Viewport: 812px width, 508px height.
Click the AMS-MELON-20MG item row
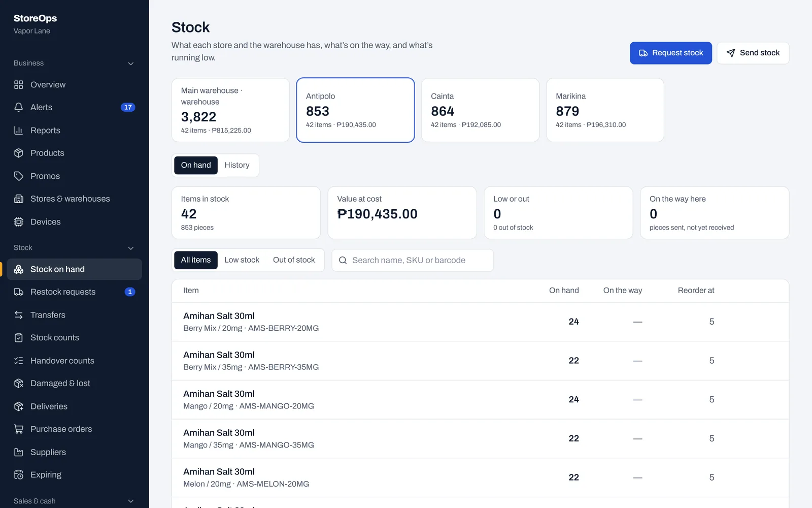480,478
